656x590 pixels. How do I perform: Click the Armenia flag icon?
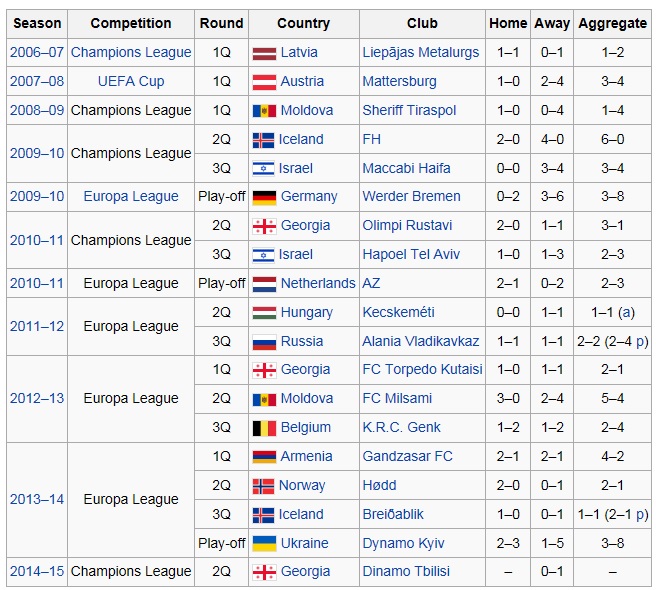pyautogui.click(x=264, y=456)
